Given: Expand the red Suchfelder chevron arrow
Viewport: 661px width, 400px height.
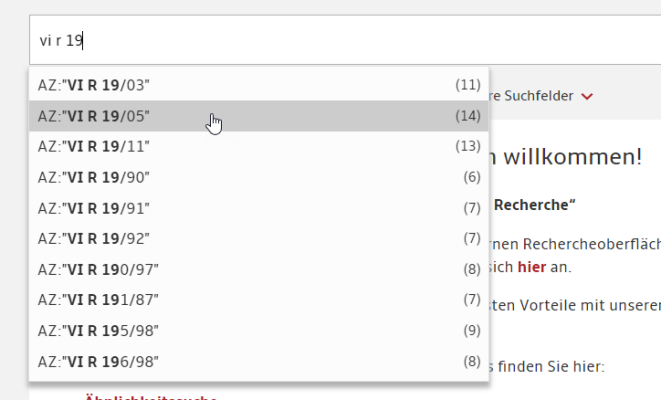Looking at the screenshot, I should (587, 97).
